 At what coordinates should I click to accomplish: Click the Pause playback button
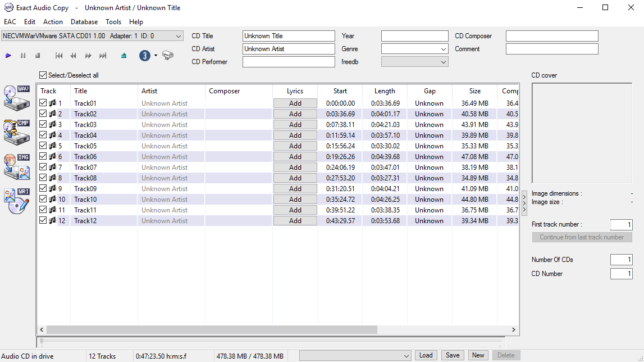(23, 56)
